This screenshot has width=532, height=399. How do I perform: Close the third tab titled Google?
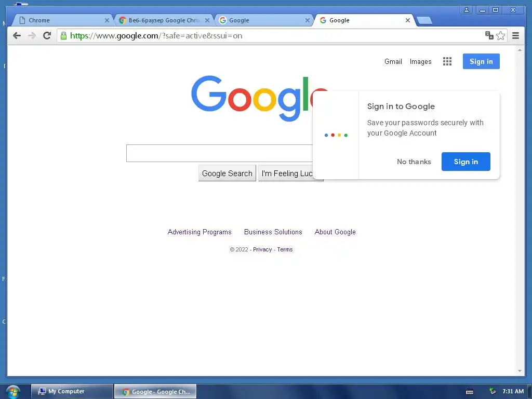pyautogui.click(x=308, y=20)
